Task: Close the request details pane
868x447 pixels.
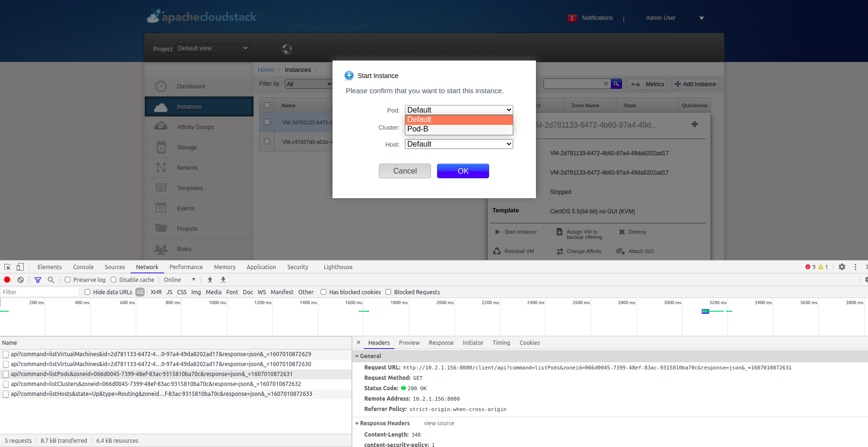Action: pos(359,342)
